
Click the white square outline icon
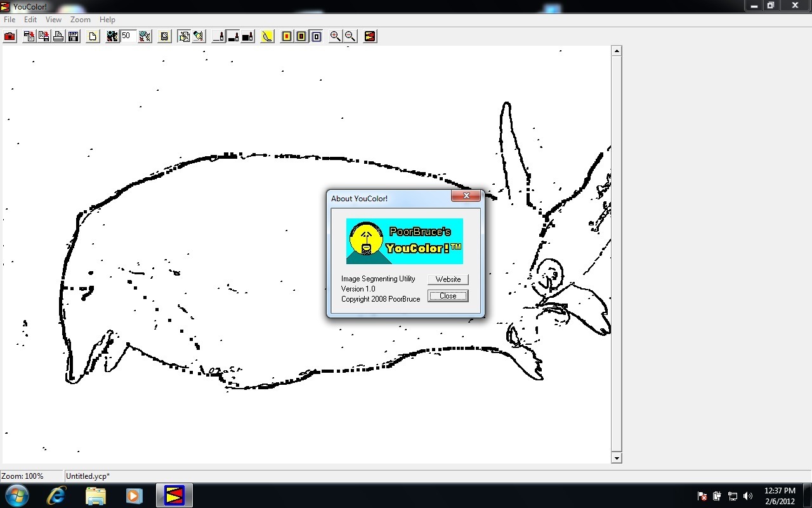(x=316, y=36)
